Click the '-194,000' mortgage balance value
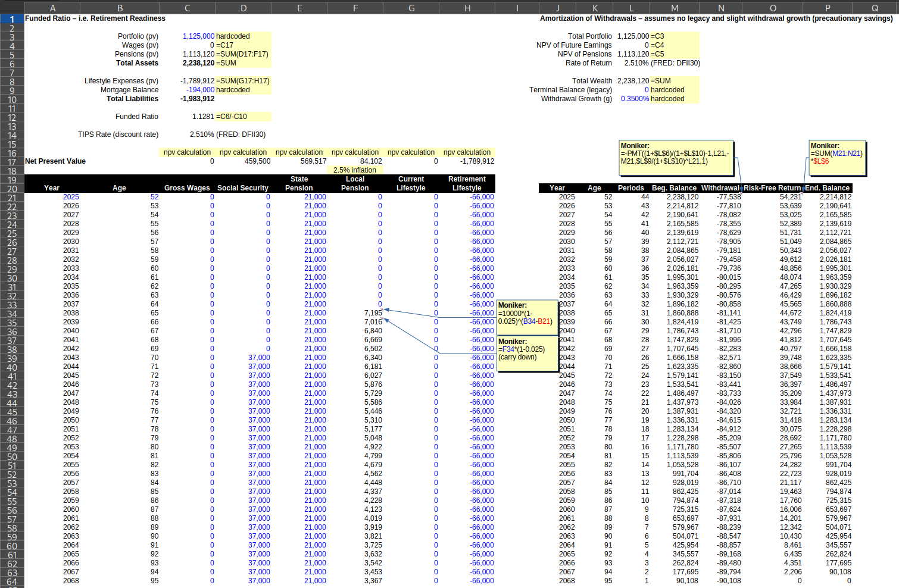 200,90
